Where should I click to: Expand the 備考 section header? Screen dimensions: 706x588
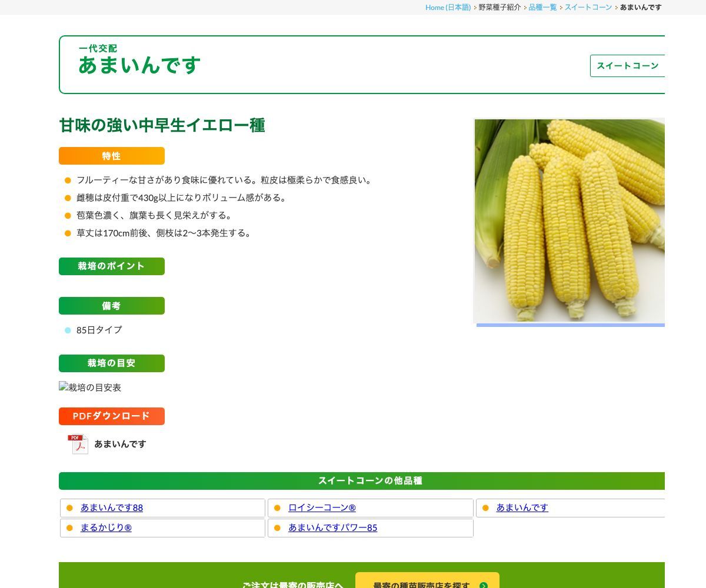[111, 306]
